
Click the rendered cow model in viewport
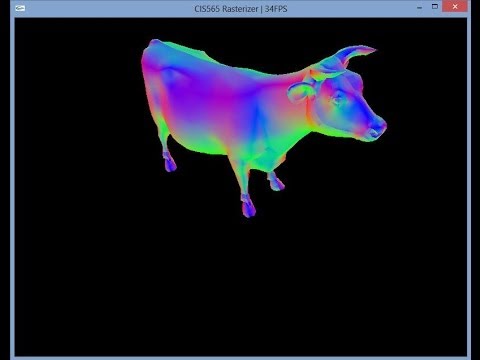[263, 127]
